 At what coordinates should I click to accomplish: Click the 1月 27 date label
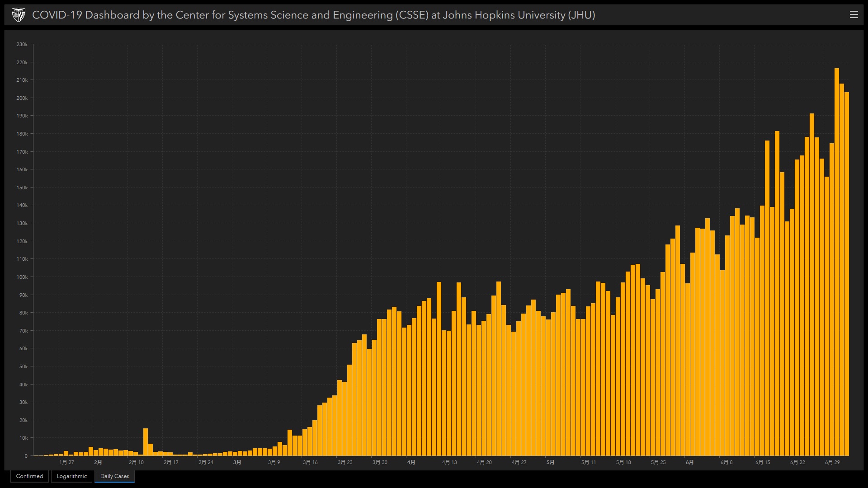(x=66, y=462)
